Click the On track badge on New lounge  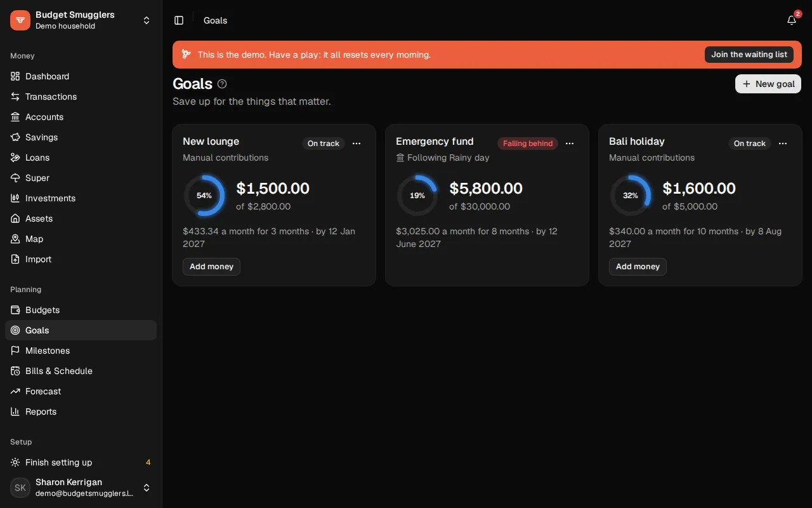click(324, 144)
